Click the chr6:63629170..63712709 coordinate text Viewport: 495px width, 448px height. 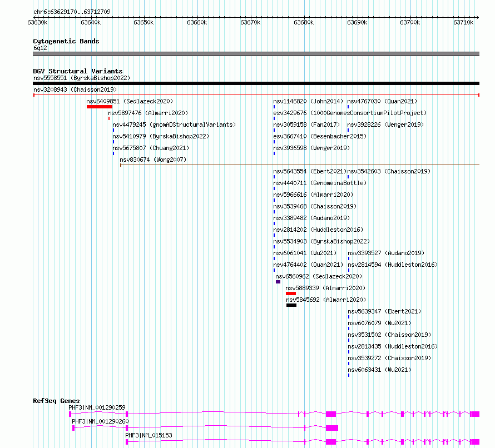point(72,12)
